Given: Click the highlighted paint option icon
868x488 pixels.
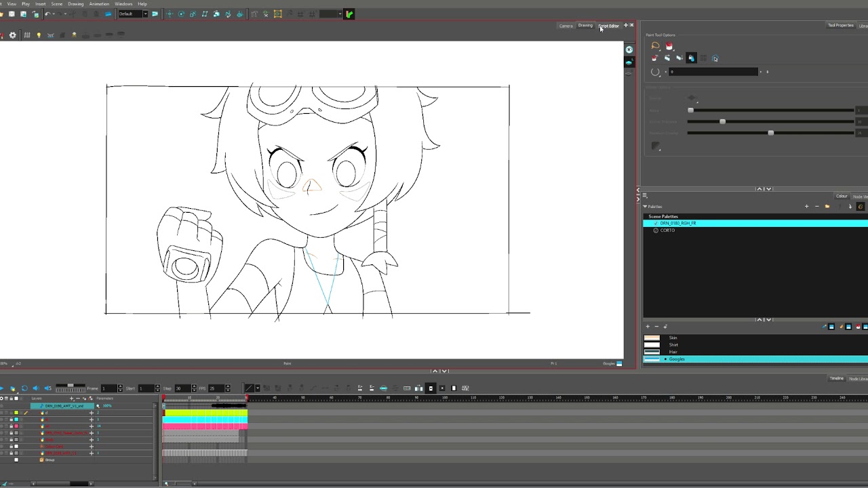Looking at the screenshot, I should point(691,58).
